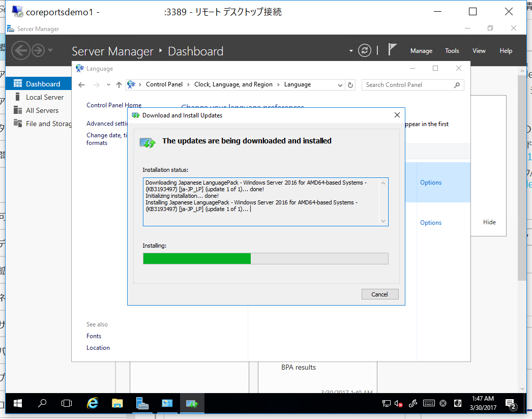Select Dashboard in Server Manager sidebar
This screenshot has height=419, width=532.
tap(39, 84)
